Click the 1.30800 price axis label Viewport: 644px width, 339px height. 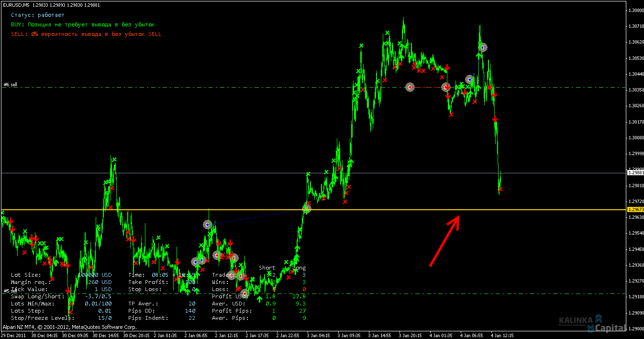point(635,10)
